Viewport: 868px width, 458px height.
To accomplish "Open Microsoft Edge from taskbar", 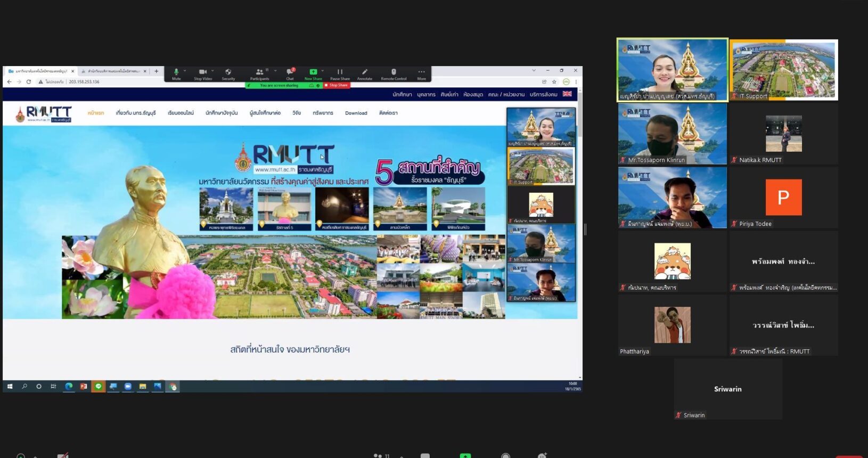I will point(69,386).
